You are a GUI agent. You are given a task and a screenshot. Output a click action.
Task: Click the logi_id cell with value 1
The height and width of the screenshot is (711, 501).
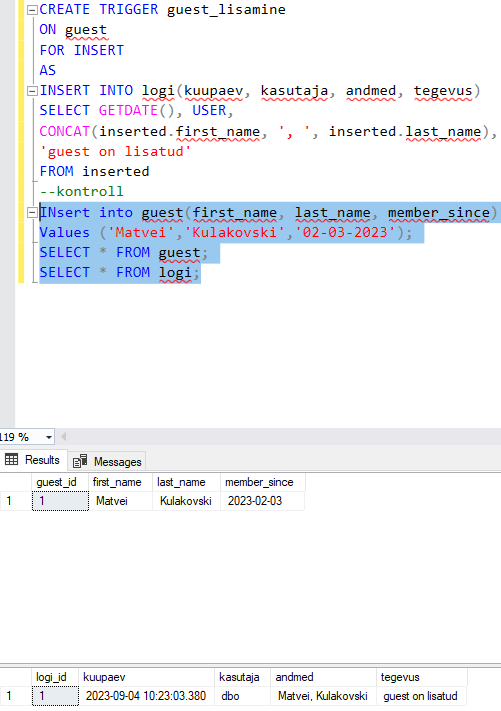55,696
